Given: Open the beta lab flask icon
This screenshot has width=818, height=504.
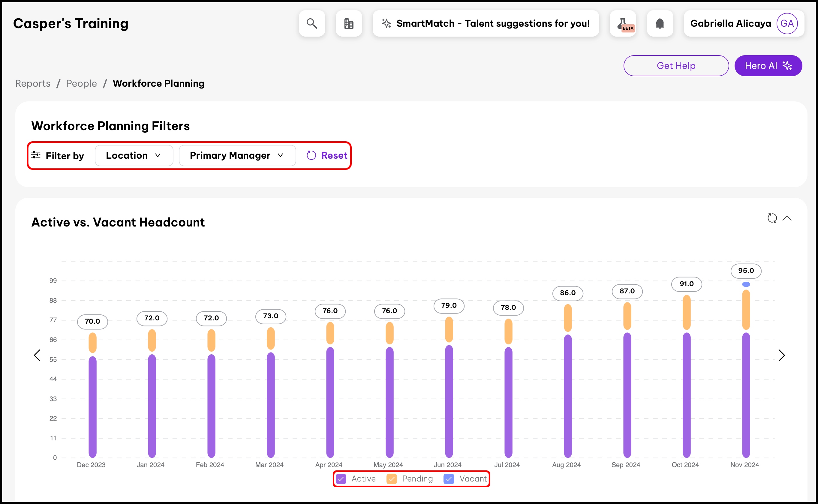Looking at the screenshot, I should (623, 23).
